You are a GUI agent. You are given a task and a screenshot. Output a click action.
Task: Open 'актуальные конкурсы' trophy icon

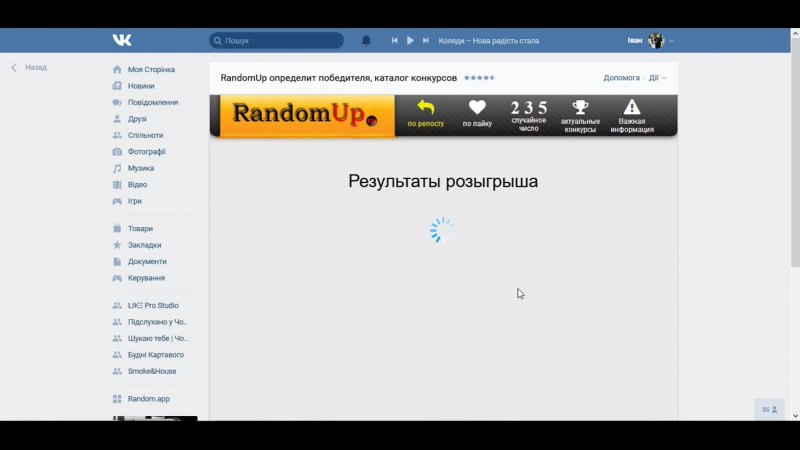point(580,108)
